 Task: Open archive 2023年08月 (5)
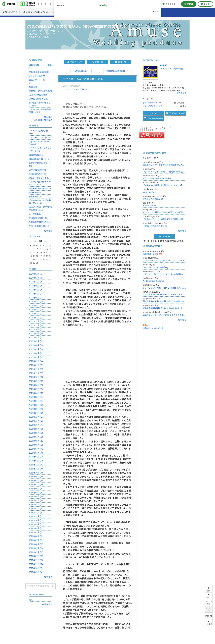click(36, 290)
